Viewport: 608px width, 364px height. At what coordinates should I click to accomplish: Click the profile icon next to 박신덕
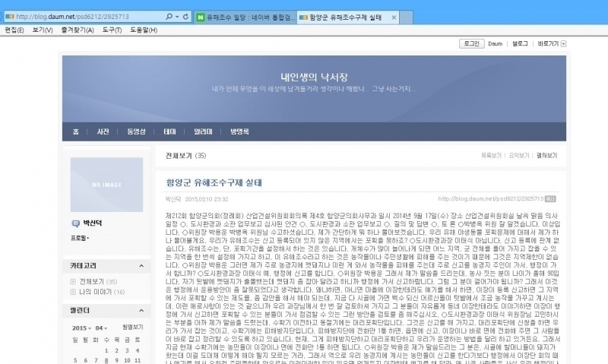pos(76,223)
